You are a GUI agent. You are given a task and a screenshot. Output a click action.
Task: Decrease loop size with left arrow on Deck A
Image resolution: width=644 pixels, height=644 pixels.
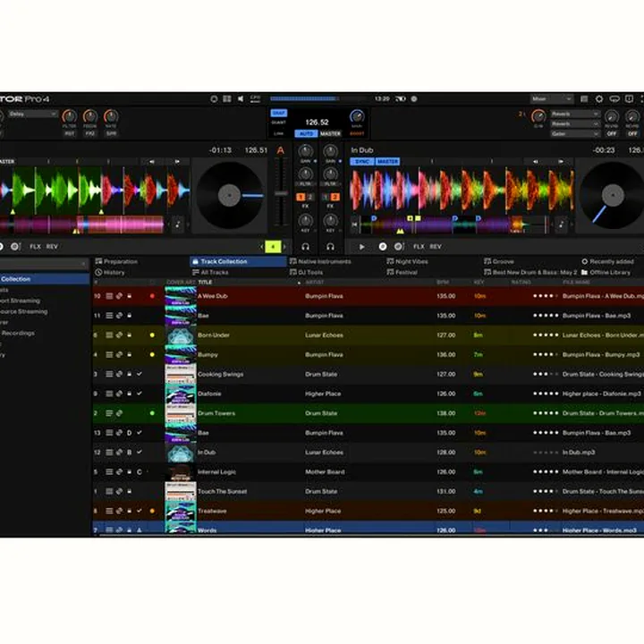(x=261, y=247)
